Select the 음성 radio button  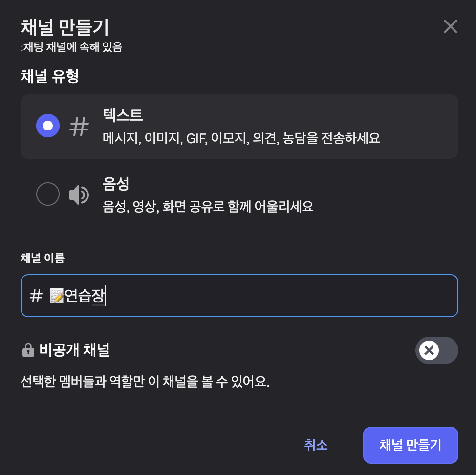point(47,194)
